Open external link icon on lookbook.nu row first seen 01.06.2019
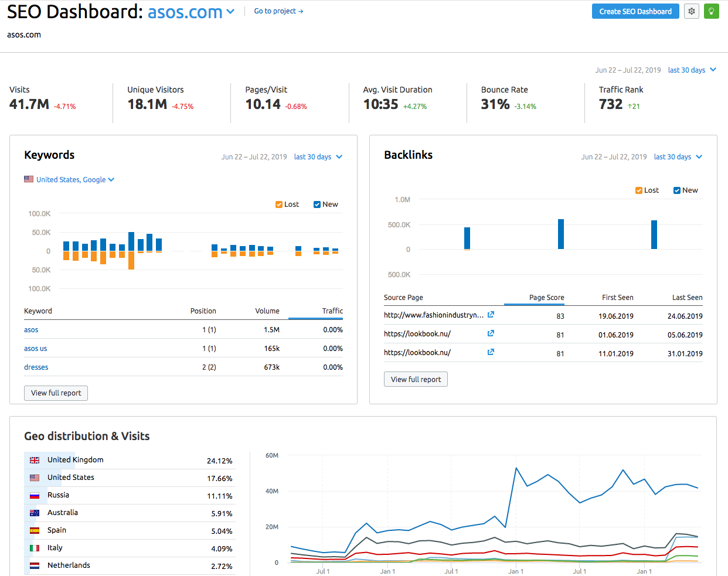 click(x=491, y=333)
